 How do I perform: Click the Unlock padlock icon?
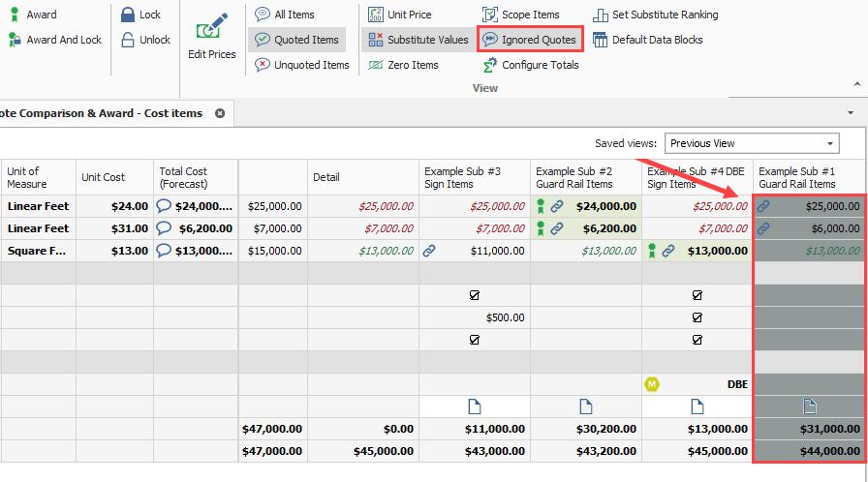pyautogui.click(x=127, y=40)
